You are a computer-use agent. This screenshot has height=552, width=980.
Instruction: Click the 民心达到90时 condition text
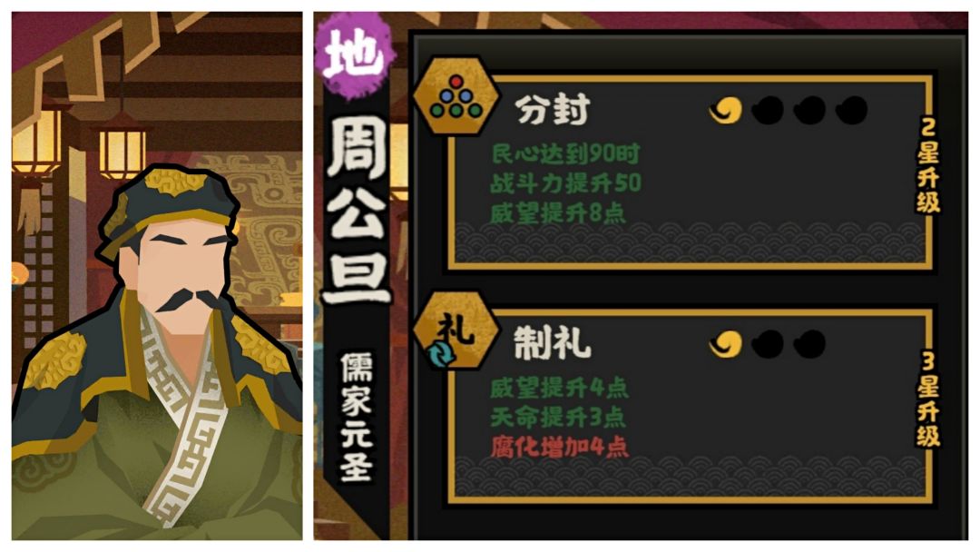pos(565,153)
